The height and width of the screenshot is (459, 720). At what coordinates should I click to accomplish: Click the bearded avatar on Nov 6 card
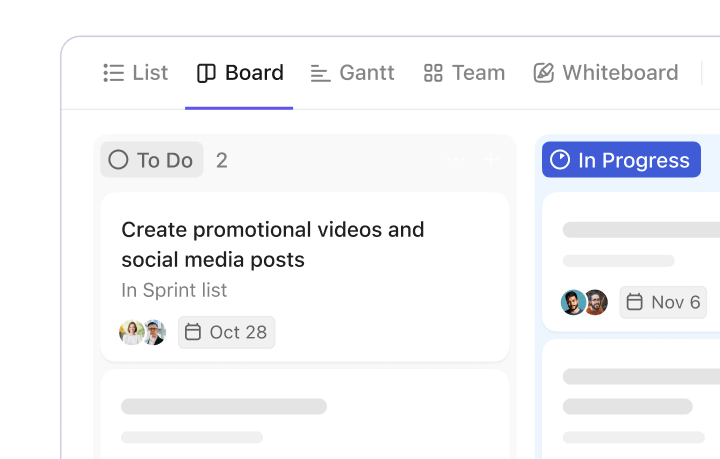(x=596, y=302)
